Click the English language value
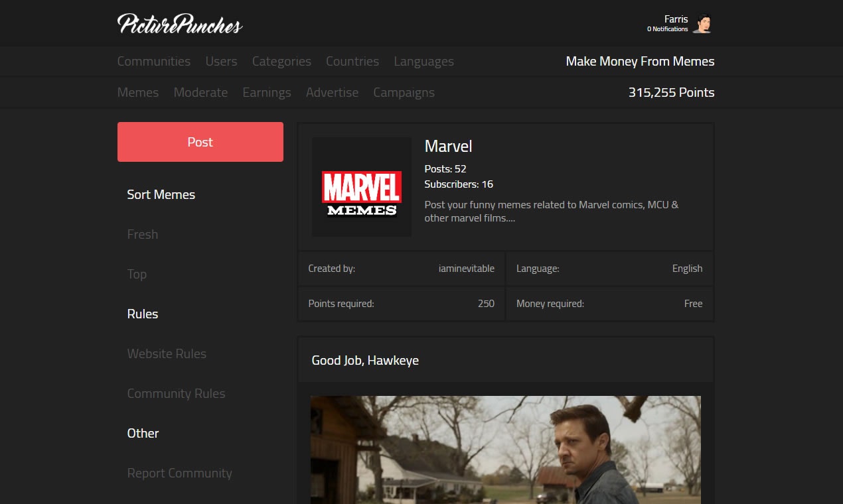The height and width of the screenshot is (504, 843). tap(687, 269)
